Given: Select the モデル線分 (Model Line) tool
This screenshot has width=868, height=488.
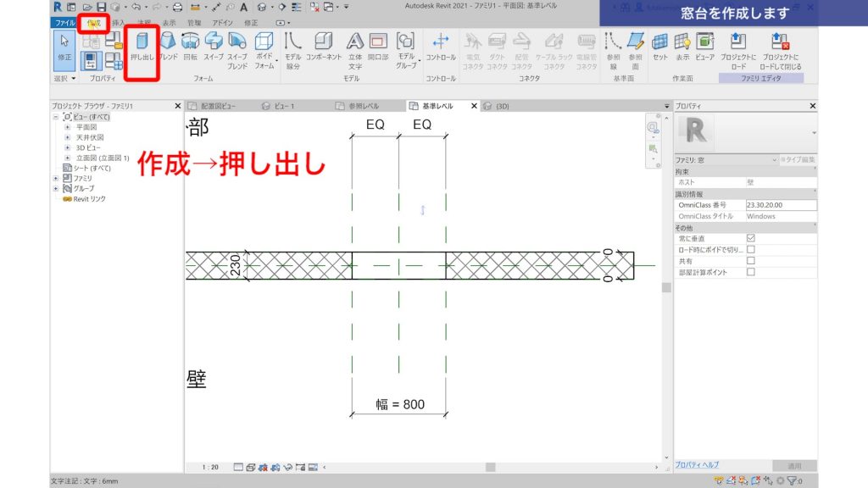Looking at the screenshot, I should [295, 51].
